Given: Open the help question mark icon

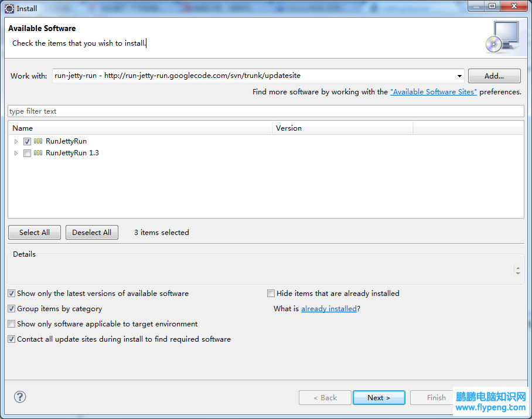Looking at the screenshot, I should [20, 397].
